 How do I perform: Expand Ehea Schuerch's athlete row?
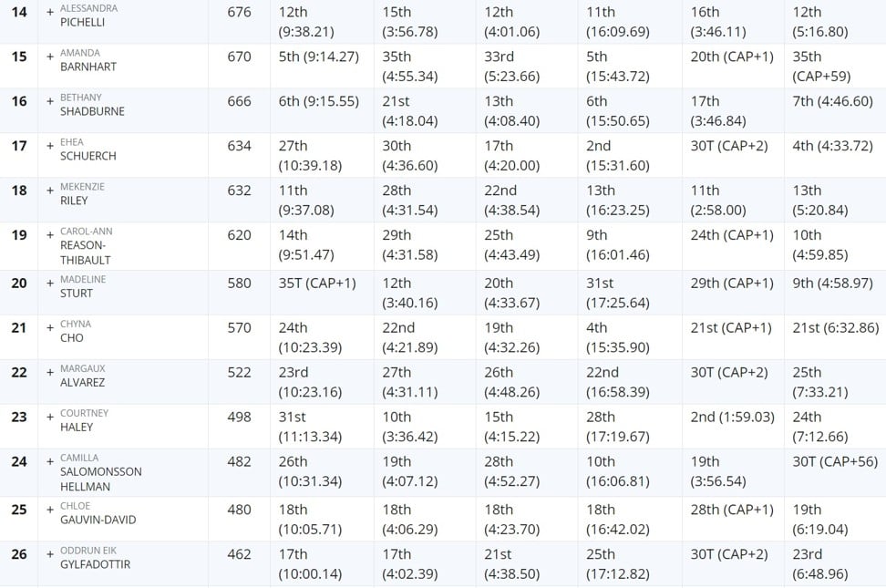coord(50,146)
